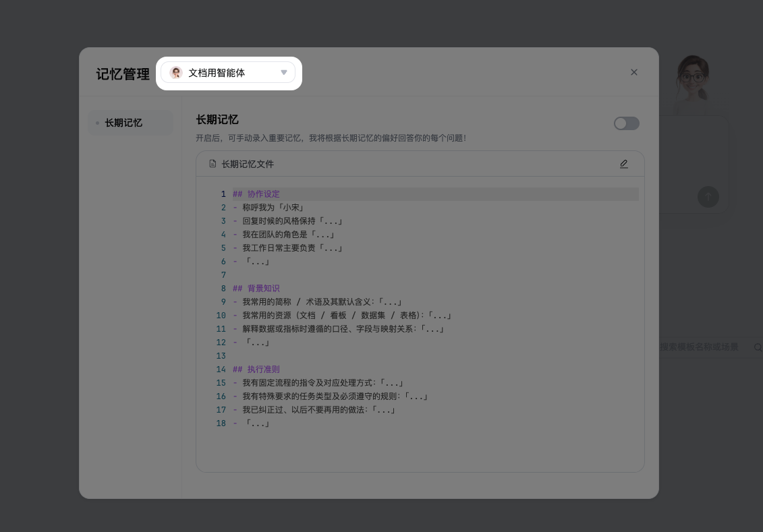Click the "## 执行准则" heading on line 14
Viewport: 763px width, 532px height.
click(256, 370)
